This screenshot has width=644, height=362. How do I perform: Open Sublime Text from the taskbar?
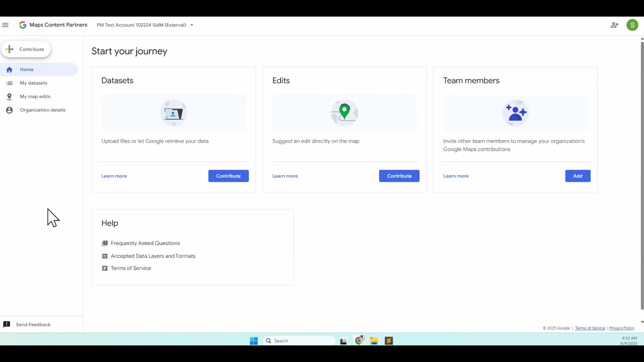388,341
